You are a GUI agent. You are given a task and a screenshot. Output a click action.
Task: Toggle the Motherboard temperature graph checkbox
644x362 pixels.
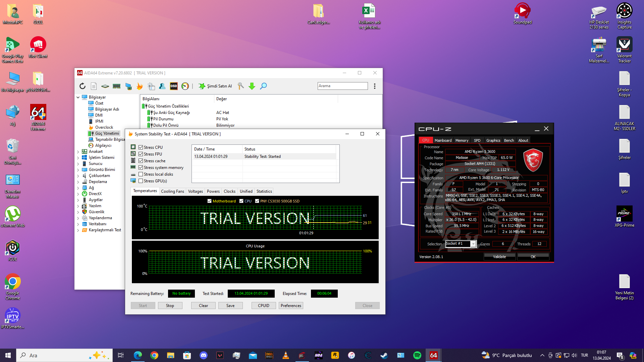(x=210, y=201)
